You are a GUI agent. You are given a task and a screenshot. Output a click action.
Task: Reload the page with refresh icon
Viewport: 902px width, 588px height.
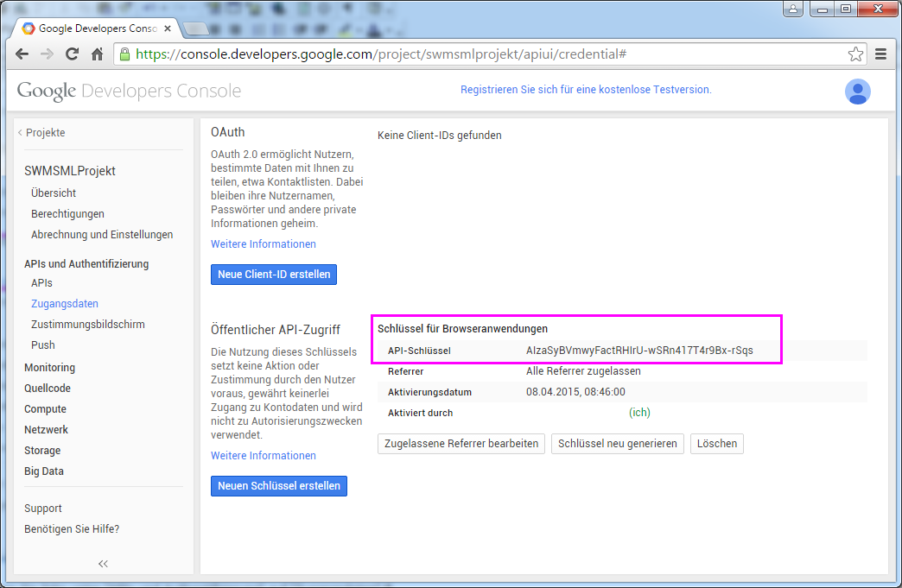[73, 54]
